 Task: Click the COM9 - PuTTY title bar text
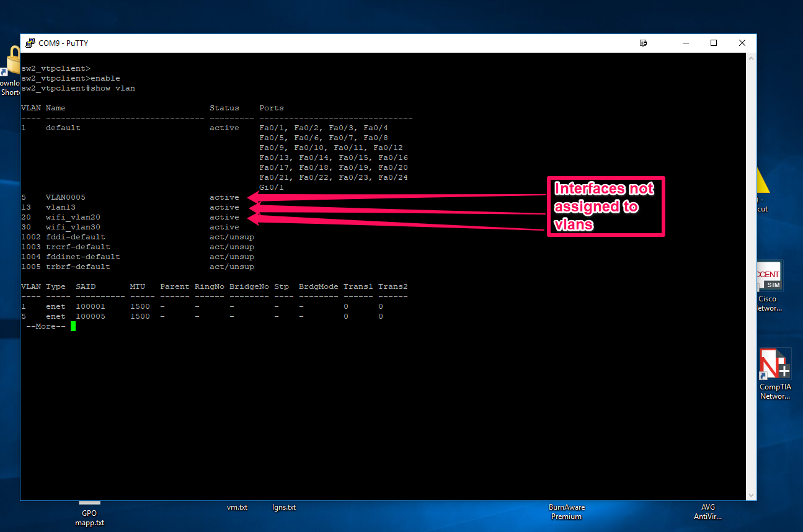62,43
